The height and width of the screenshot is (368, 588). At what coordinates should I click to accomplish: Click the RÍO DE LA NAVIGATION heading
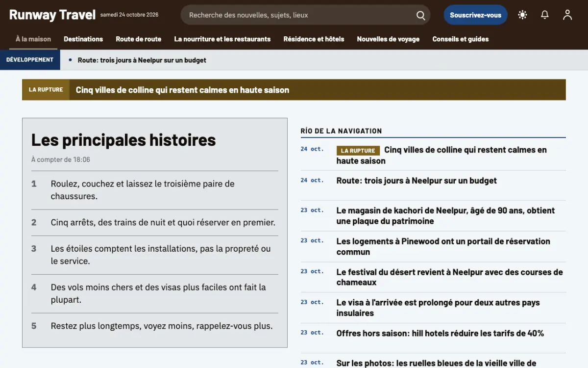point(341,131)
